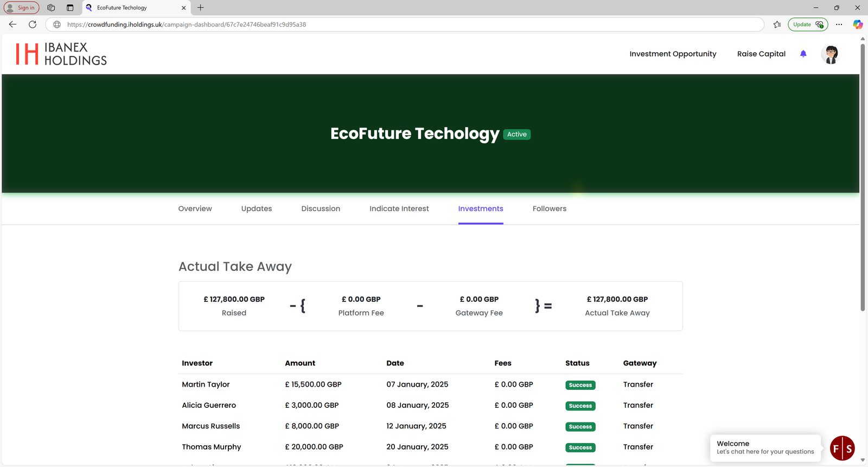Open the Copilot sidebar icon
This screenshot has width=868, height=467.
(857, 24)
